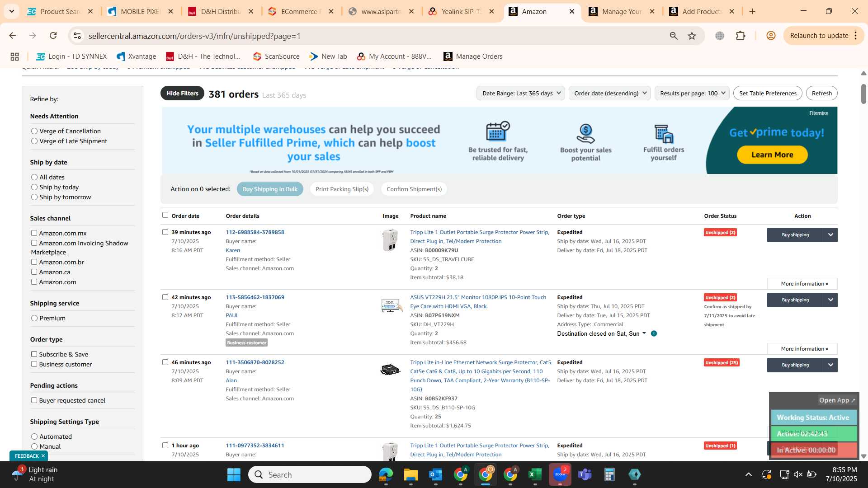Image resolution: width=868 pixels, height=488 pixels.
Task: Open Microsoft Edge from the taskbar
Action: click(x=386, y=474)
